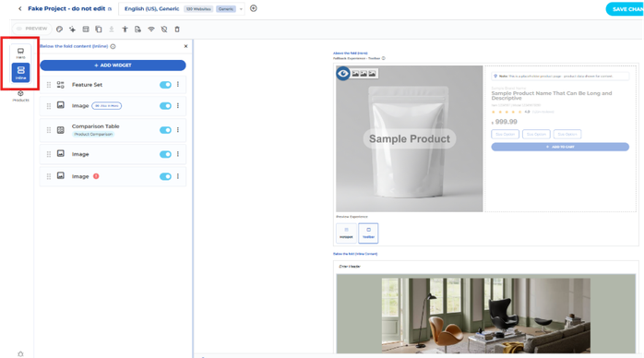This screenshot has width=644, height=358.
Task: Open the color palette theme tool
Action: pyautogui.click(x=60, y=30)
